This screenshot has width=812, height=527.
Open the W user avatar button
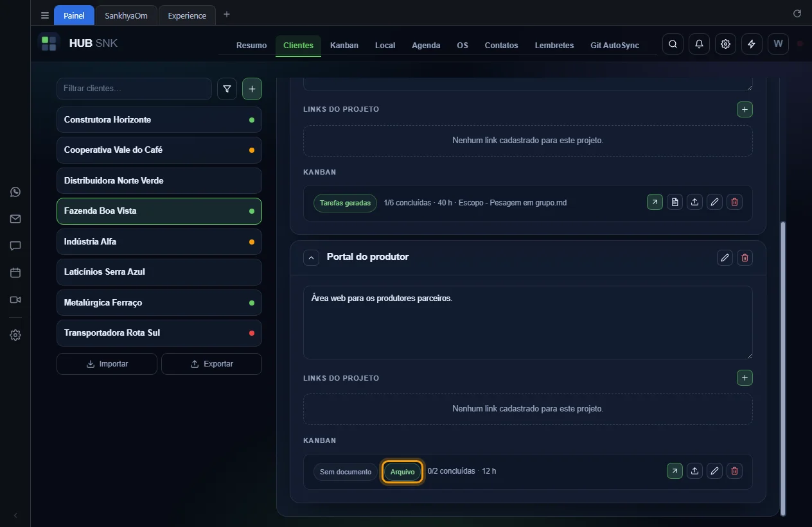pos(778,44)
